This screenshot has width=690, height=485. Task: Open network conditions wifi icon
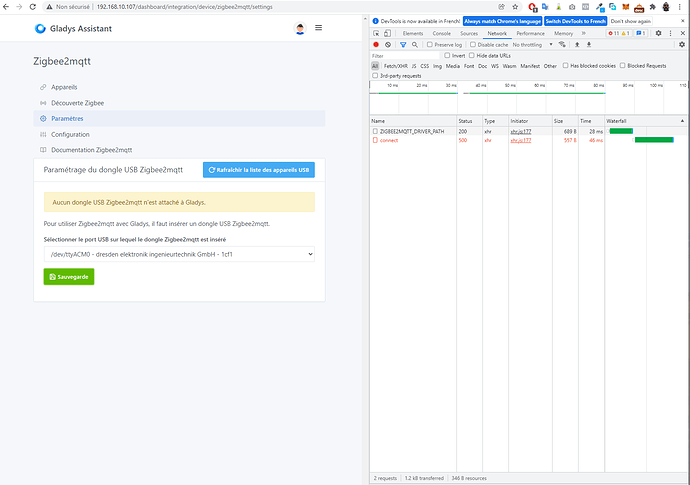click(562, 44)
